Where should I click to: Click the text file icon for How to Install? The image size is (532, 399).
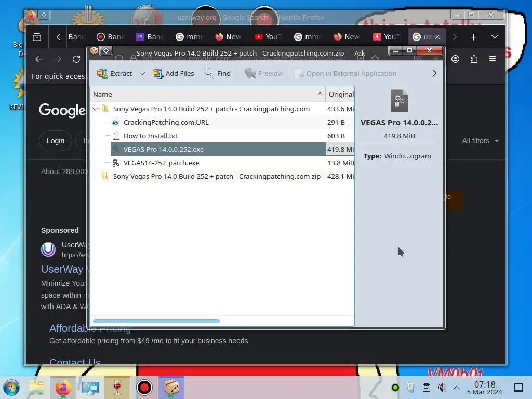pos(116,136)
